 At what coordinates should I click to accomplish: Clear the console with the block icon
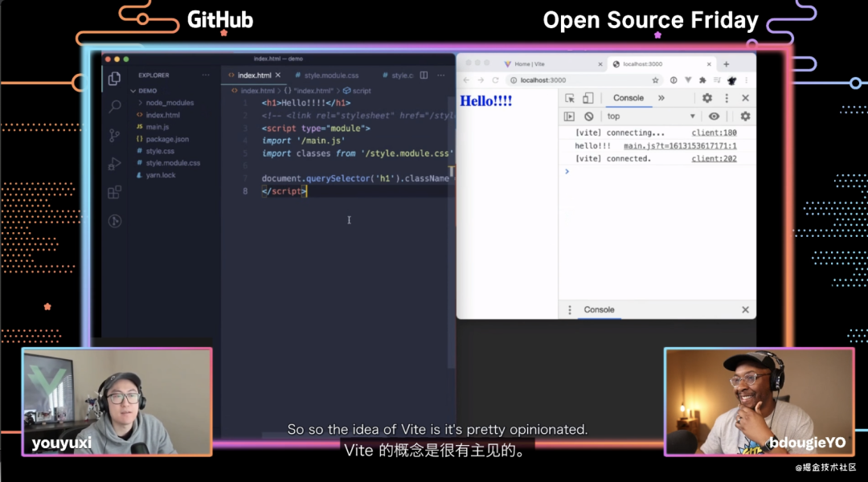(588, 116)
